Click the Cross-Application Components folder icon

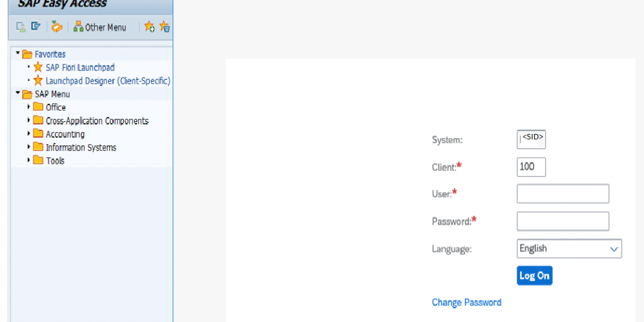(38, 120)
